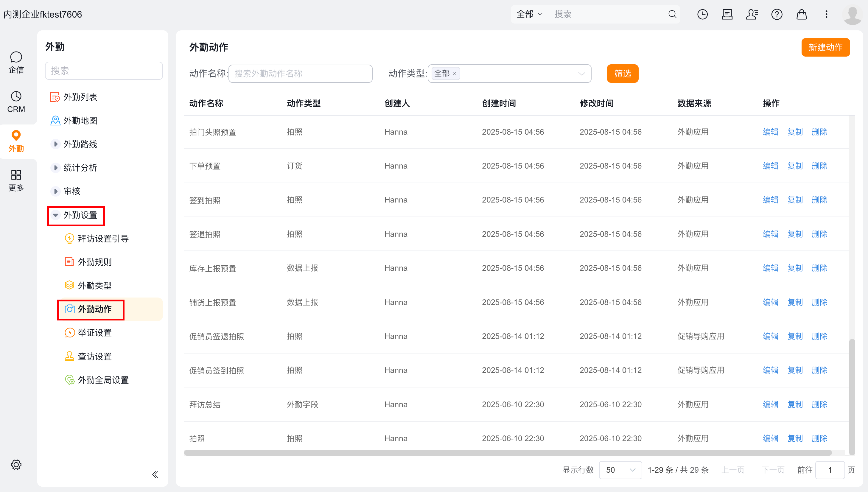Image resolution: width=868 pixels, height=492 pixels.
Task: Collapse the sidebar with double-chevron icon
Action: [155, 474]
